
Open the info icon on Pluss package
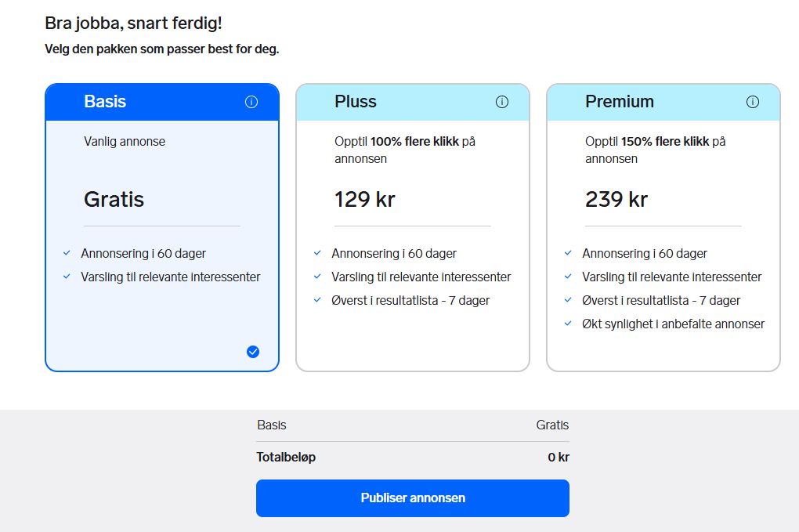[502, 102]
